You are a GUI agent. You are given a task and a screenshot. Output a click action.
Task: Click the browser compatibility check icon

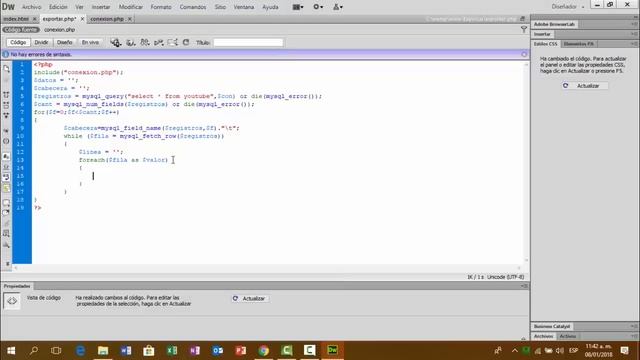(159, 42)
